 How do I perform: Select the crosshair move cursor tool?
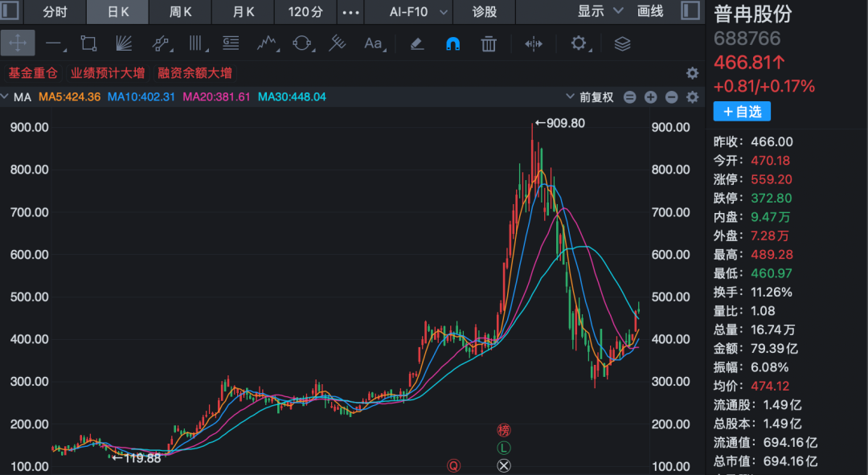18,43
